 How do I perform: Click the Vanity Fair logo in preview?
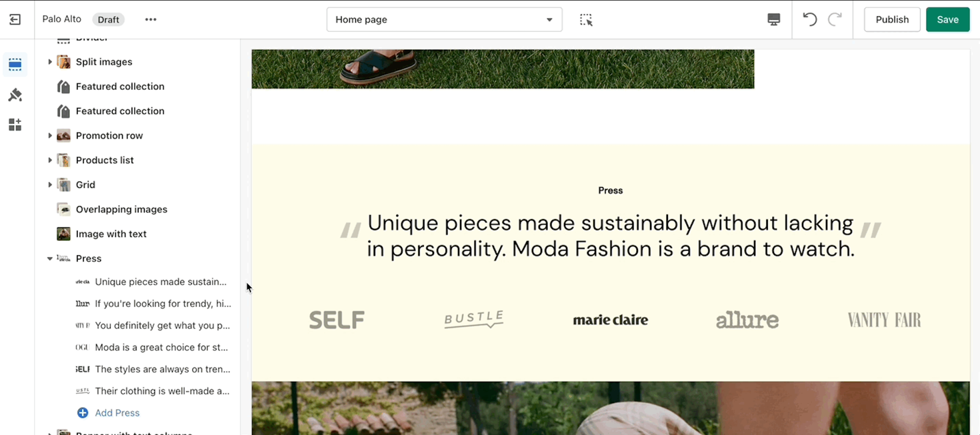(884, 320)
